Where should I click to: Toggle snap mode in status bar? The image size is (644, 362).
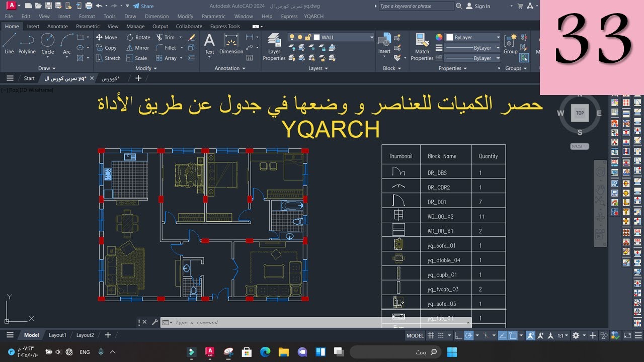click(441, 335)
